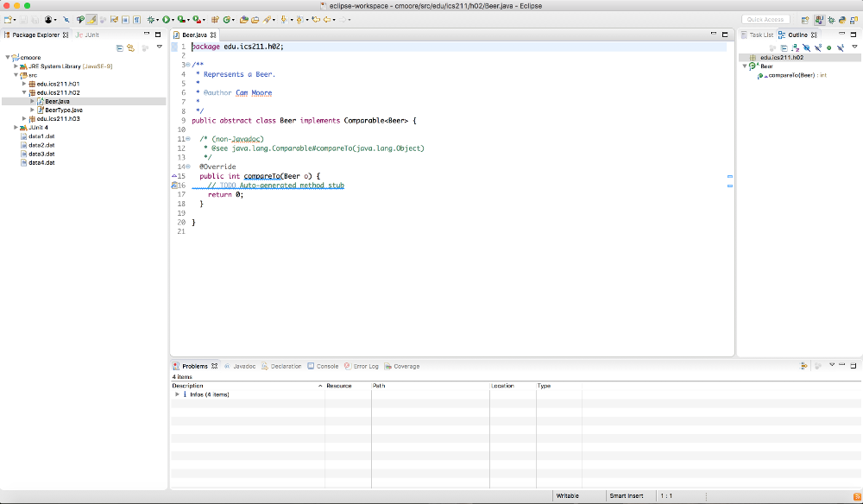Expand the Infos (4 items) row
Screen dimensions: 863x504
coord(177,394)
